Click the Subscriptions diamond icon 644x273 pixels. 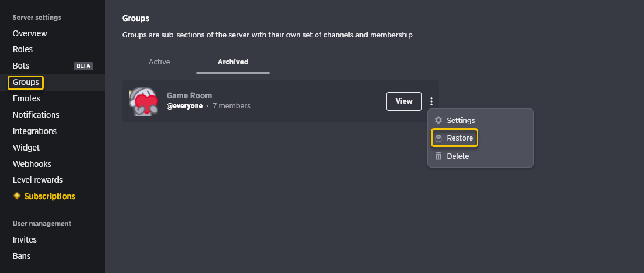click(17, 196)
